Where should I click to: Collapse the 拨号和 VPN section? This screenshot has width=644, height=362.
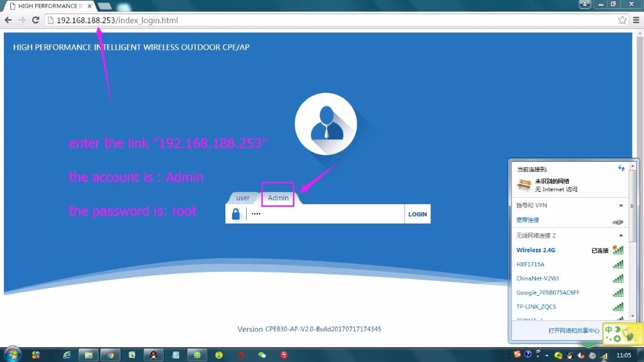click(621, 205)
